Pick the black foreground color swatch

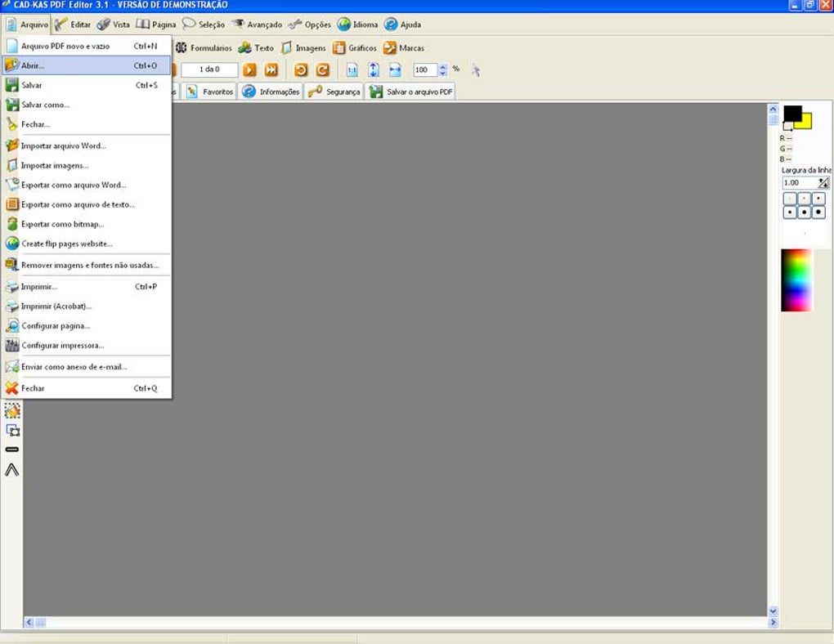pos(792,114)
